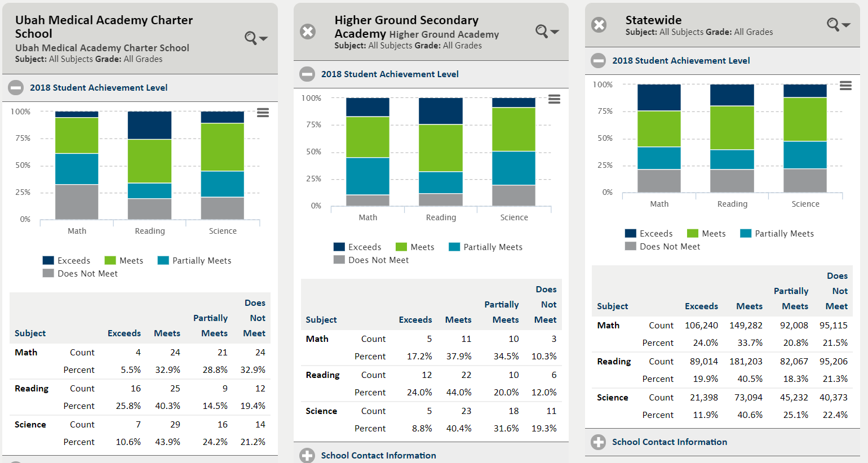868x463 pixels.
Task: Click Ubah Medical Academy Charter School title
Action: 104,27
